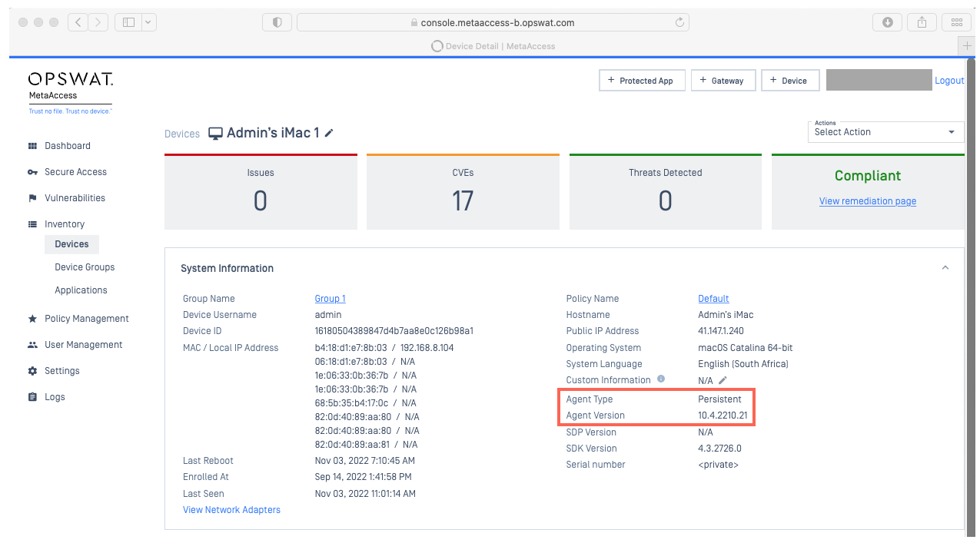This screenshot has width=980, height=543.
Task: Click the Safari privacy shield icon
Action: click(277, 22)
